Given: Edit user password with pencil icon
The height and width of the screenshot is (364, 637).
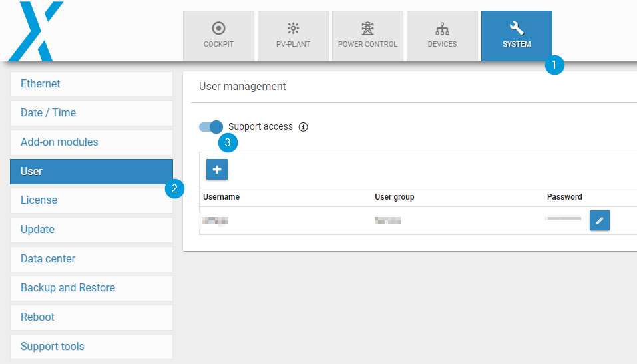Looking at the screenshot, I should click(x=599, y=220).
